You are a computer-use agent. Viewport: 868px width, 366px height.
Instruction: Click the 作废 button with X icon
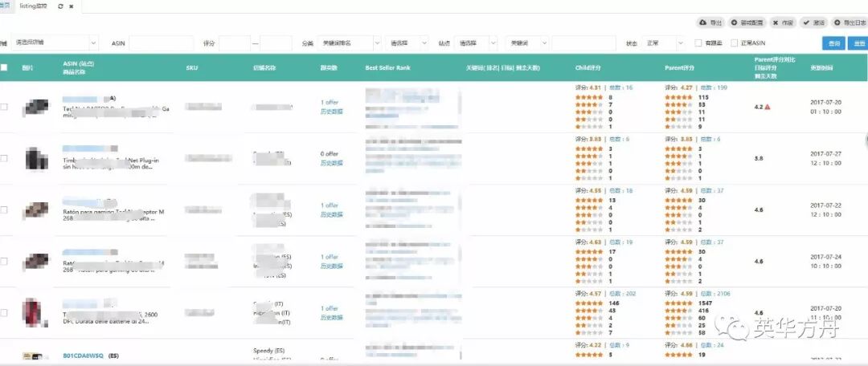point(783,22)
